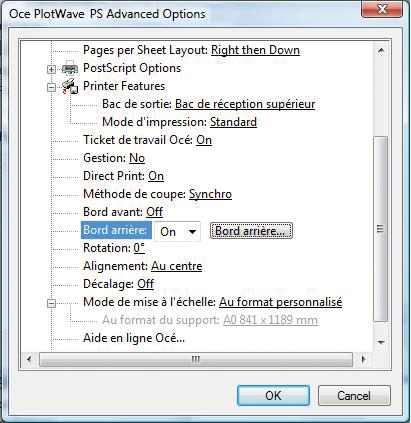This screenshot has width=411, height=423.
Task: Open the Bord arrière On dropdown
Action: [x=177, y=231]
